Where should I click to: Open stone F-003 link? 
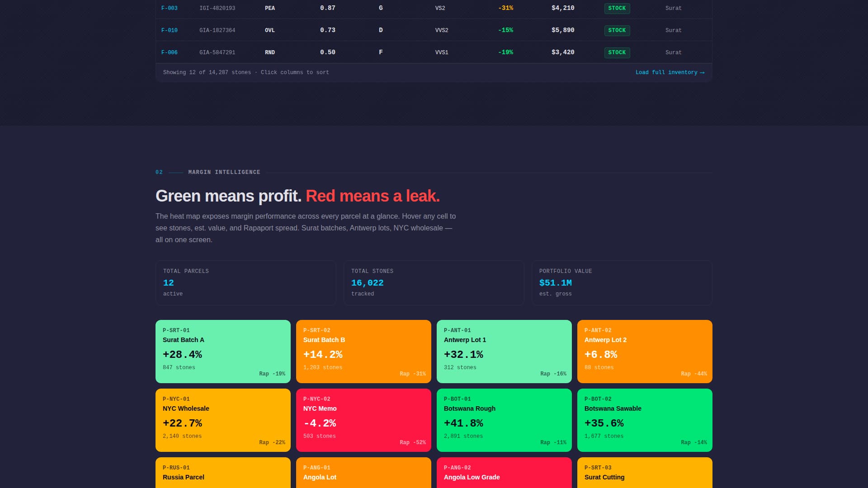(169, 8)
